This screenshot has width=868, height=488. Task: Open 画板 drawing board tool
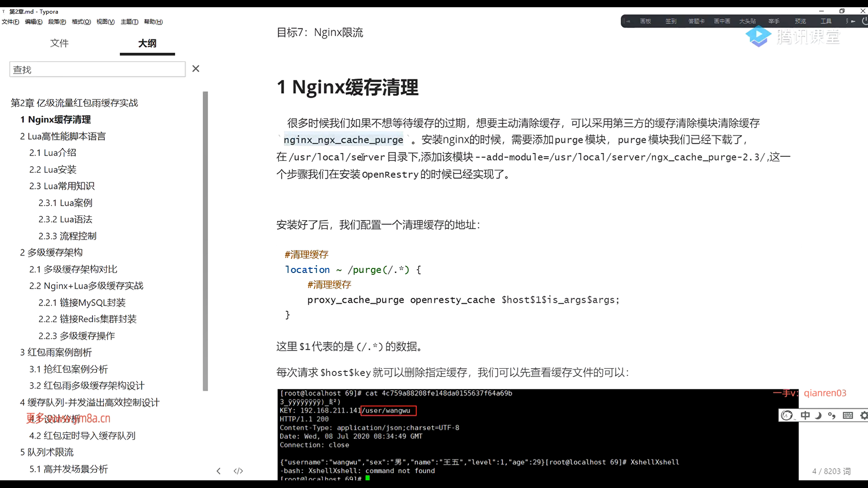tap(646, 21)
